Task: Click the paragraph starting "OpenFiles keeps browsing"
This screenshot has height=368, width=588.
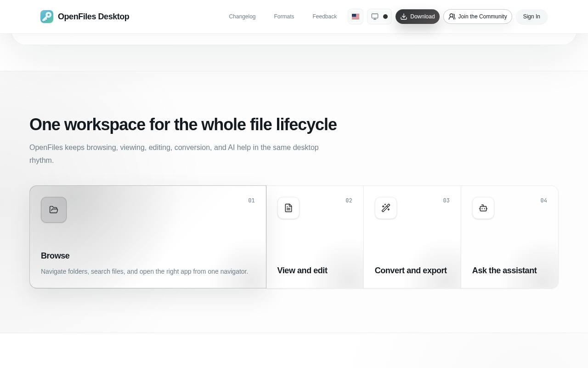Action: 174,154
